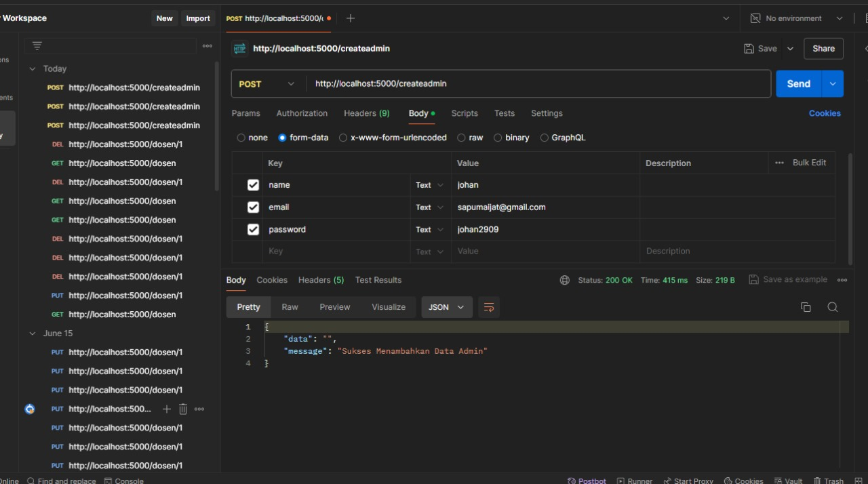Image resolution: width=868 pixels, height=484 pixels.
Task: Open the Text type dropdown in the name row
Action: click(x=430, y=185)
